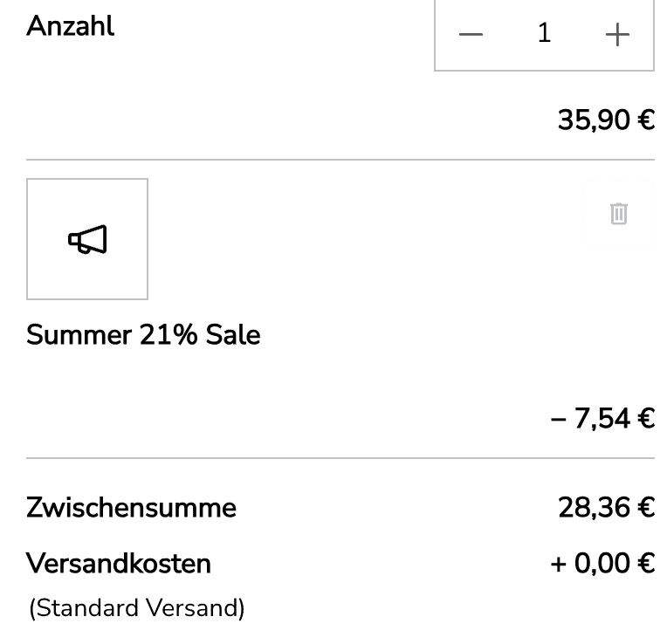The image size is (667, 644).
Task: Click the plus sign before 0,00 €
Action: [x=559, y=565]
